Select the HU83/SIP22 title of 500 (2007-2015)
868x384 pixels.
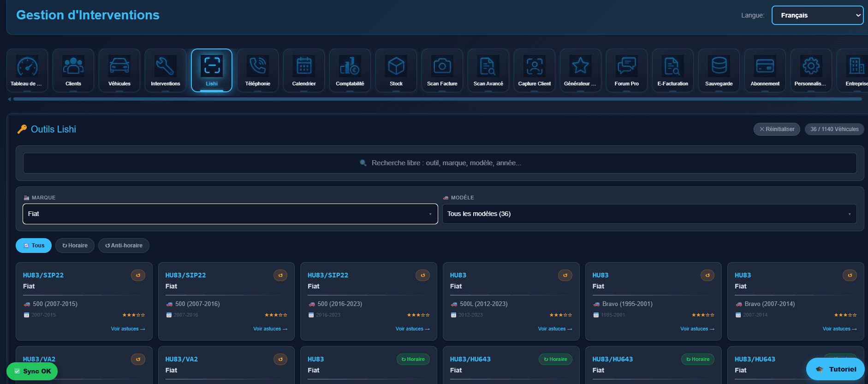coord(43,275)
